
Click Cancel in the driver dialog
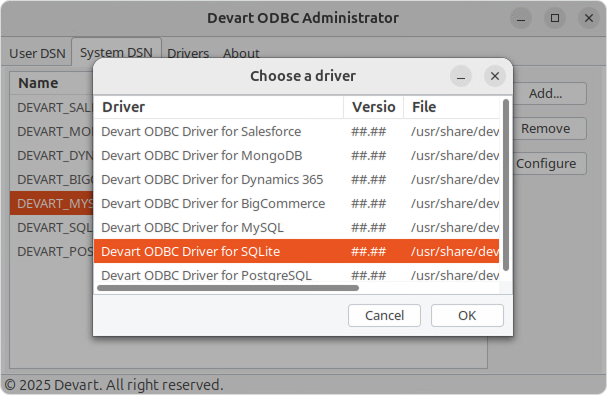pos(384,315)
